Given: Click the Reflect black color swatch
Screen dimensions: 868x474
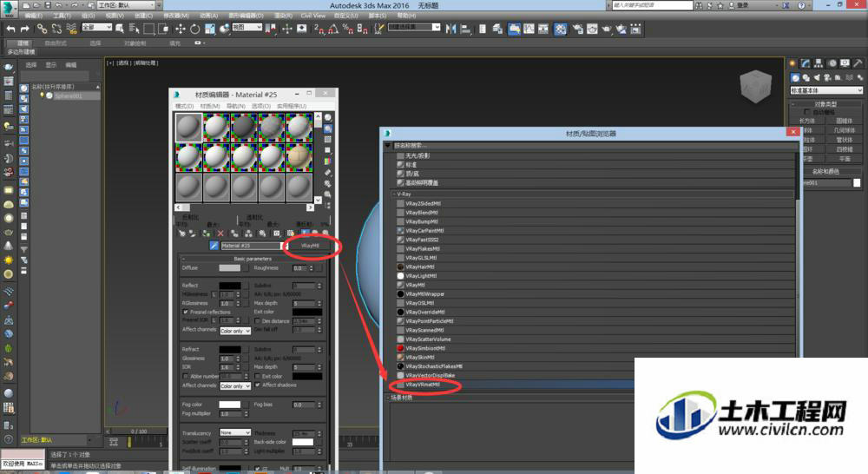Looking at the screenshot, I should (230, 286).
